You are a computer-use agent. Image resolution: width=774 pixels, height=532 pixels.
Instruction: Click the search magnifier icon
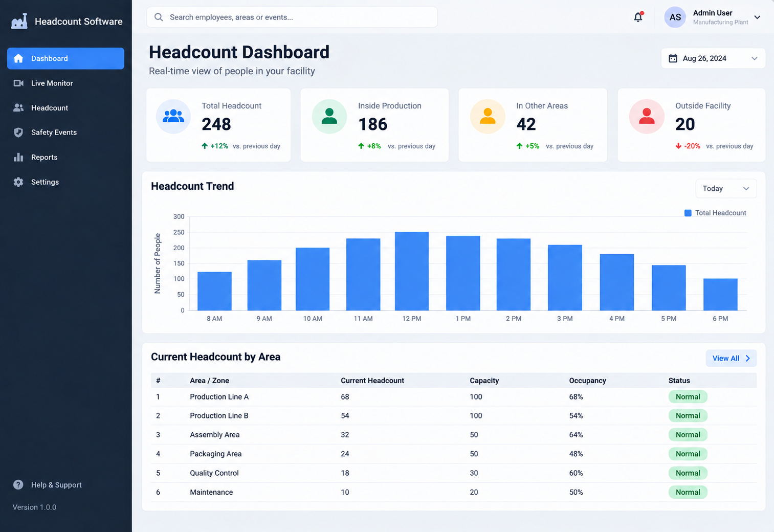pos(159,17)
